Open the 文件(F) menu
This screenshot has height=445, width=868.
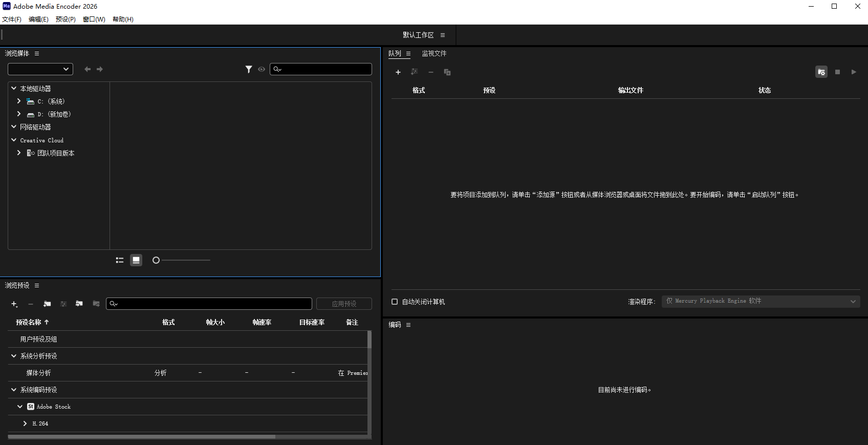(x=12, y=19)
